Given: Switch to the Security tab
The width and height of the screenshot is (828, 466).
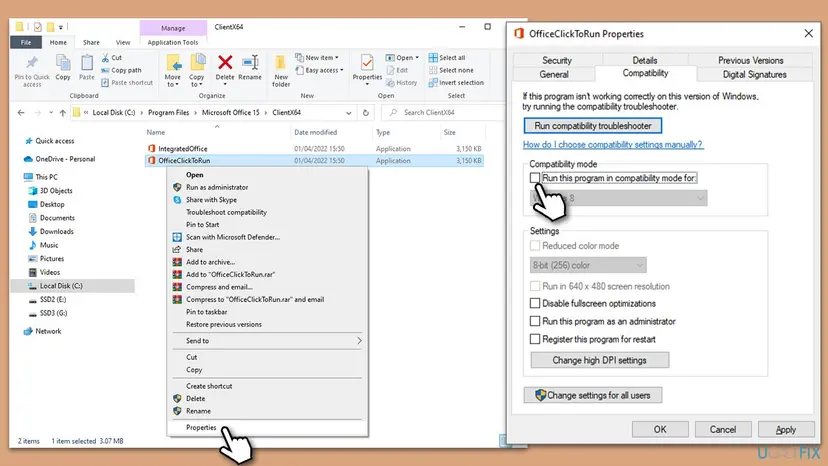Looking at the screenshot, I should [x=557, y=60].
